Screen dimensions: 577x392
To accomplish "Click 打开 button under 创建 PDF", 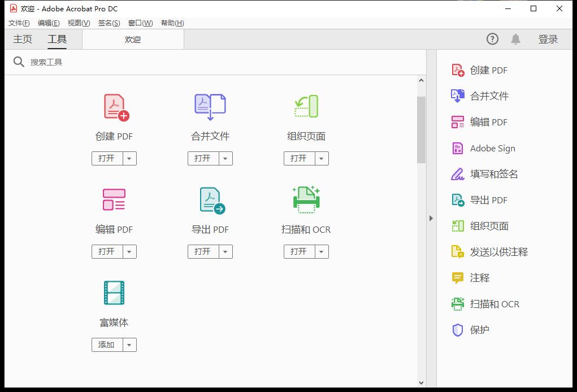I will tap(107, 159).
